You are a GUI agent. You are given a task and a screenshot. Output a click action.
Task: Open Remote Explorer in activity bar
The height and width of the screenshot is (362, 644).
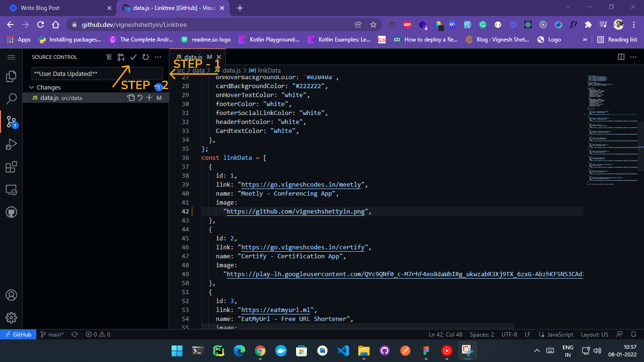tap(11, 190)
